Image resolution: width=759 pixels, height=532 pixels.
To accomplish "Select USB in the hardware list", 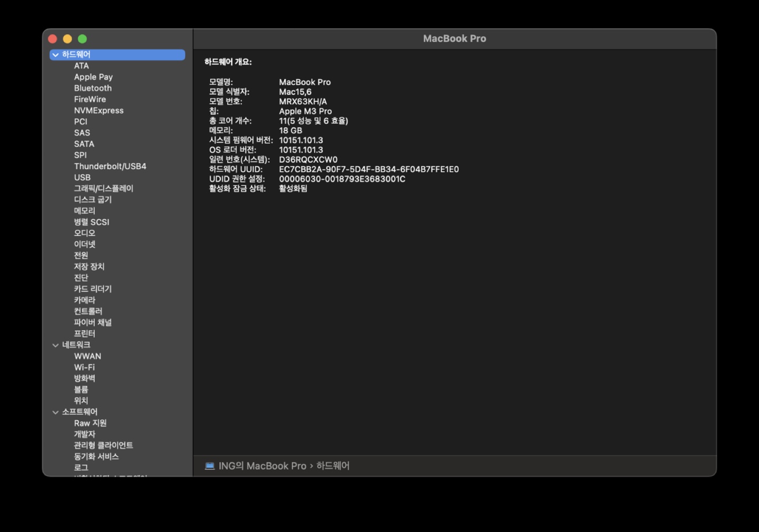I will coord(82,178).
